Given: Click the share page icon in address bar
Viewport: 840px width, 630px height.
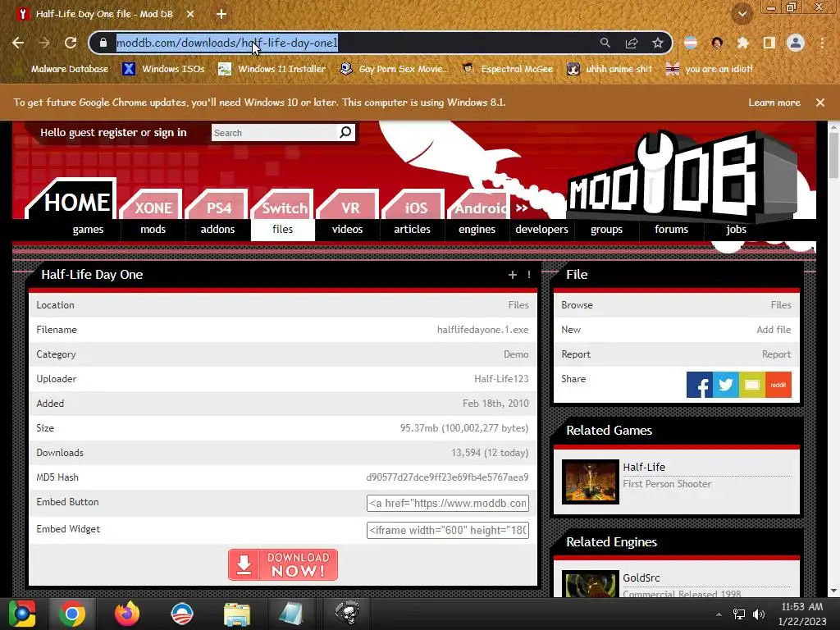Looking at the screenshot, I should point(632,43).
